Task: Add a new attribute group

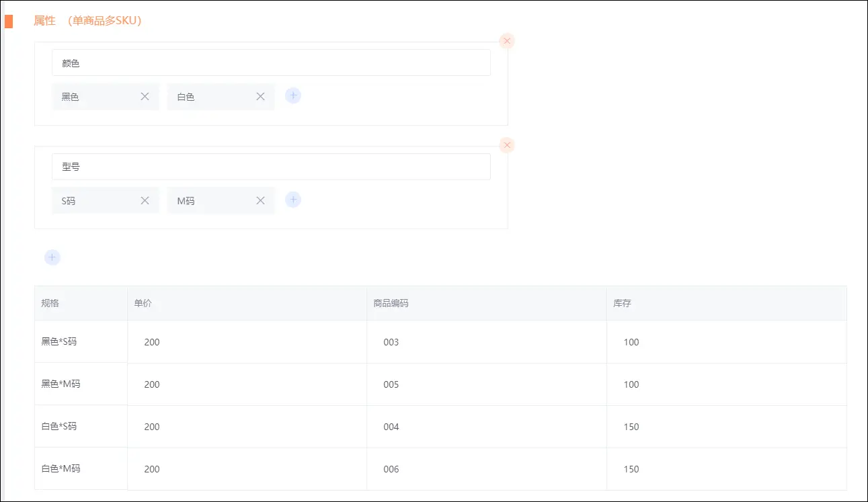Action: click(52, 257)
